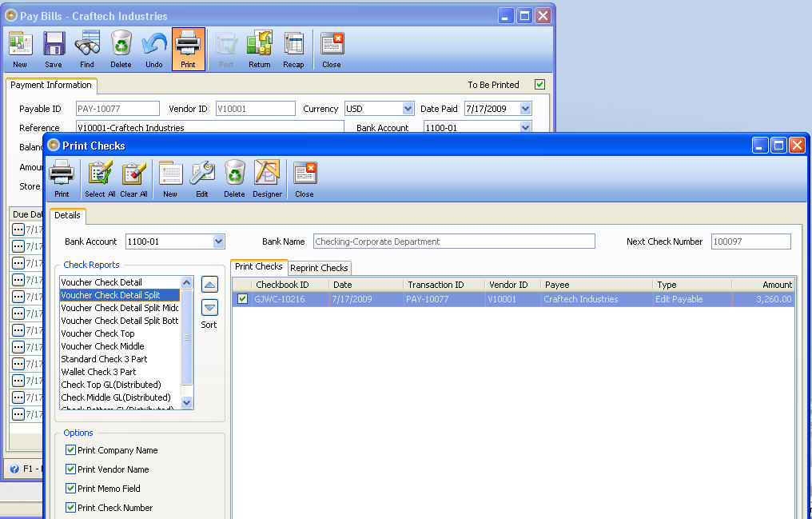Click ellipsis button on second due date row
812x519 pixels.
click(18, 246)
